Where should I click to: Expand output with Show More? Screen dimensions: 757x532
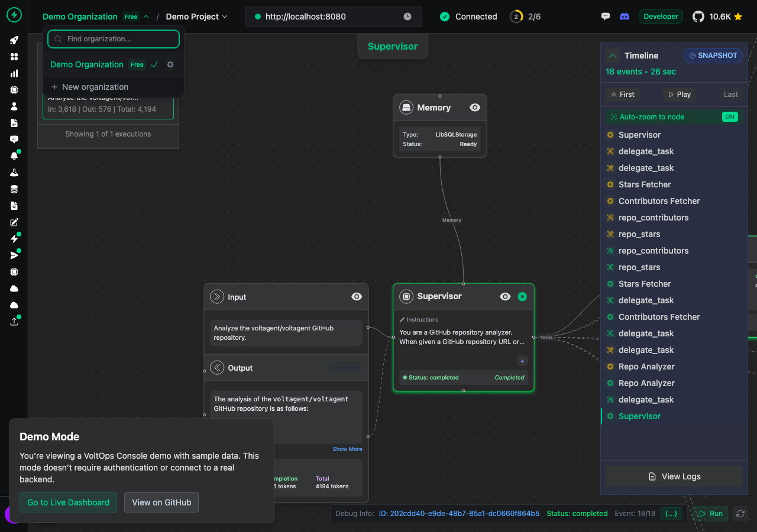pos(347,449)
